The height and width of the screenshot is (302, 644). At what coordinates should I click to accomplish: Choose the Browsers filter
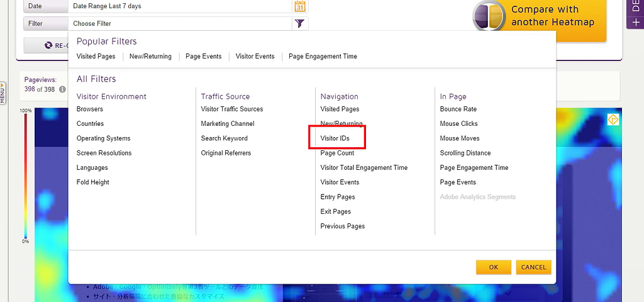(x=90, y=109)
